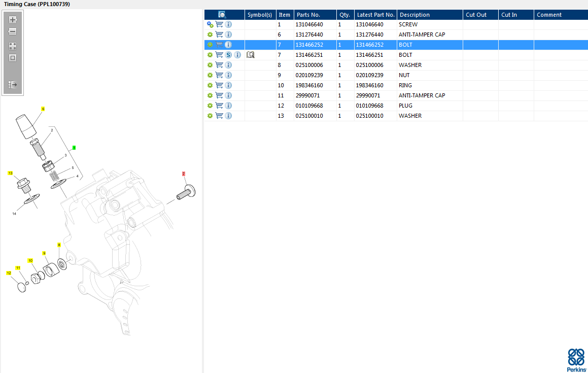Click gear icon for PLUG 010109668 row
588x373 pixels.
coord(210,106)
